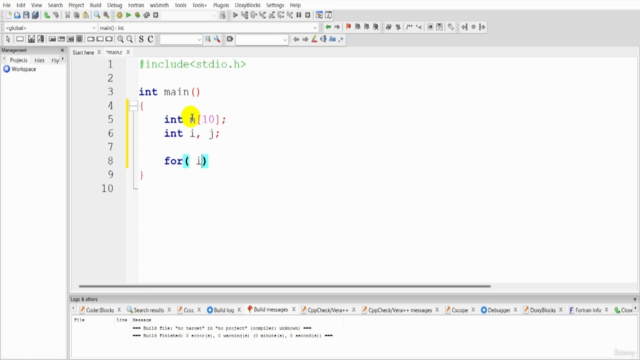This screenshot has height=360, width=640.
Task: Collapse the code fold at line 4
Action: tap(133, 106)
